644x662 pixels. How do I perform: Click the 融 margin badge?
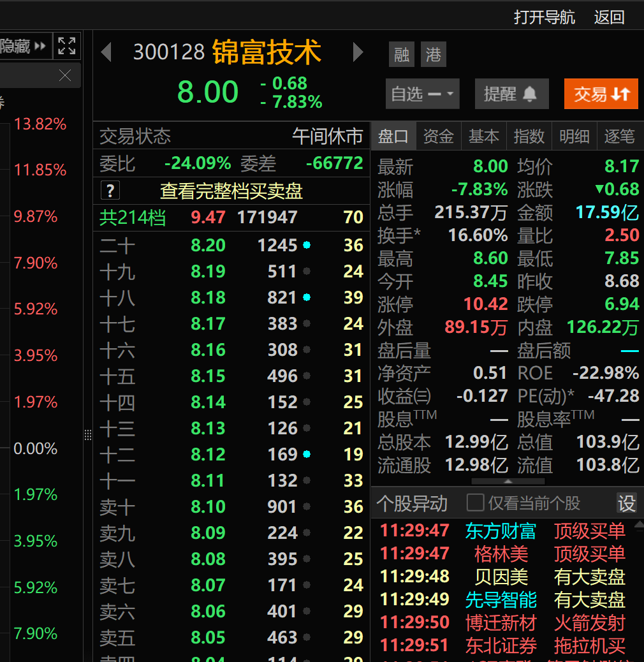402,54
